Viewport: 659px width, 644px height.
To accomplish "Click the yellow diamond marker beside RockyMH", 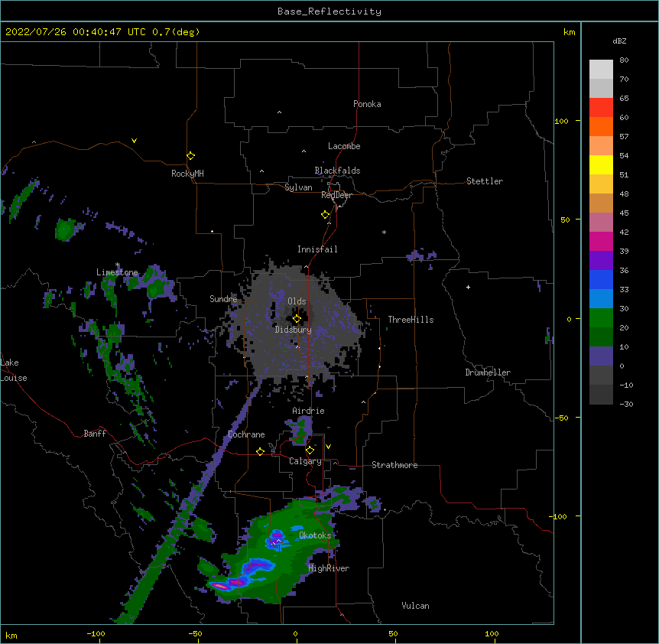I will pos(190,156).
